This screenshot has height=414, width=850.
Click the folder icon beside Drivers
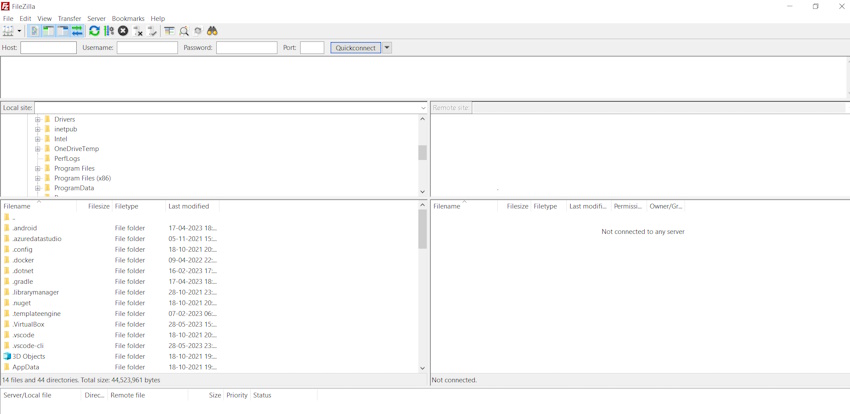tap(47, 119)
